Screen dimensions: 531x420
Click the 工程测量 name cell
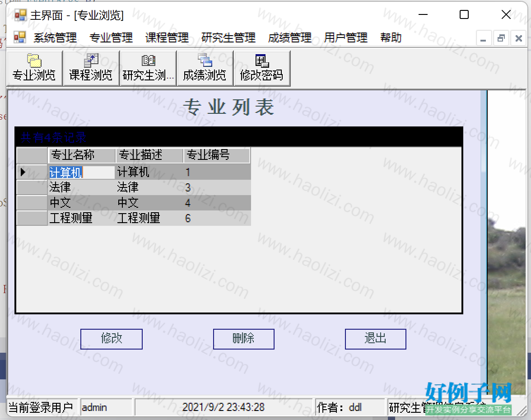point(82,218)
